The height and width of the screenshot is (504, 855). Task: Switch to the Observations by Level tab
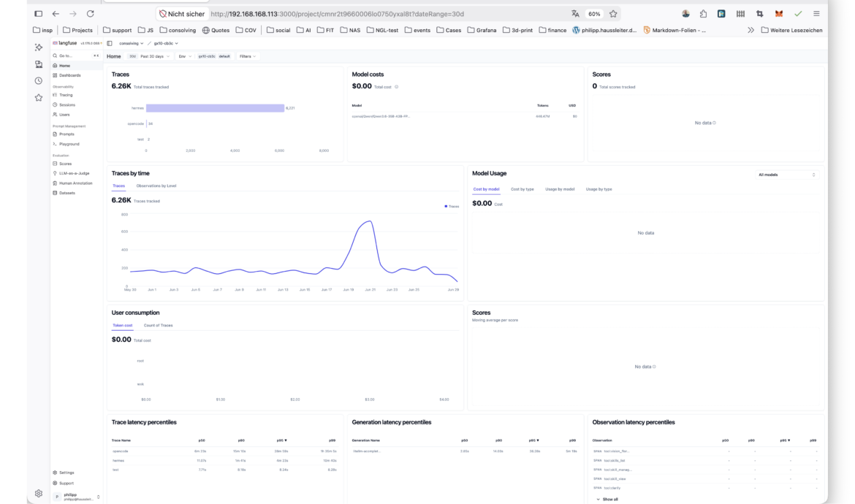pyautogui.click(x=156, y=186)
